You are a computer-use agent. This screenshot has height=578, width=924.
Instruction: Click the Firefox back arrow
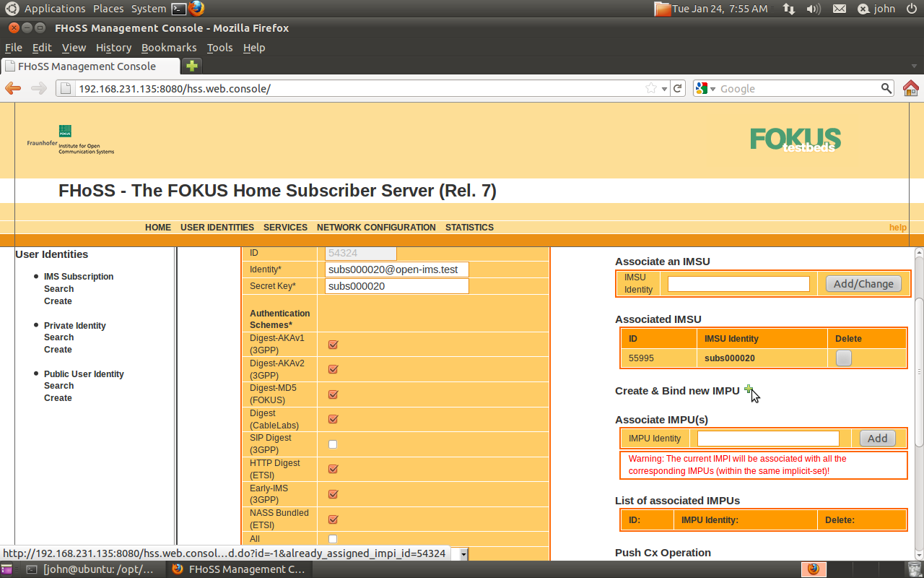[x=13, y=88]
